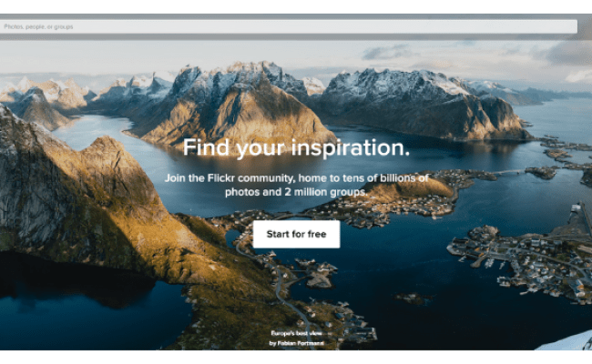Click the "Join the Flickr community" tagline line

[x=296, y=178]
